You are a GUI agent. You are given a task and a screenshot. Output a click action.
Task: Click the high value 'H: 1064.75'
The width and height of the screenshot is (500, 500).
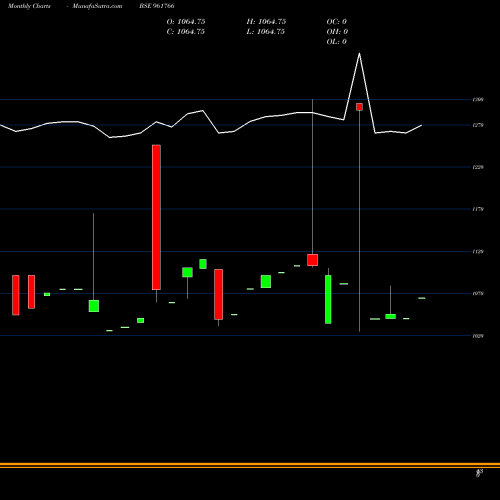(x=266, y=22)
